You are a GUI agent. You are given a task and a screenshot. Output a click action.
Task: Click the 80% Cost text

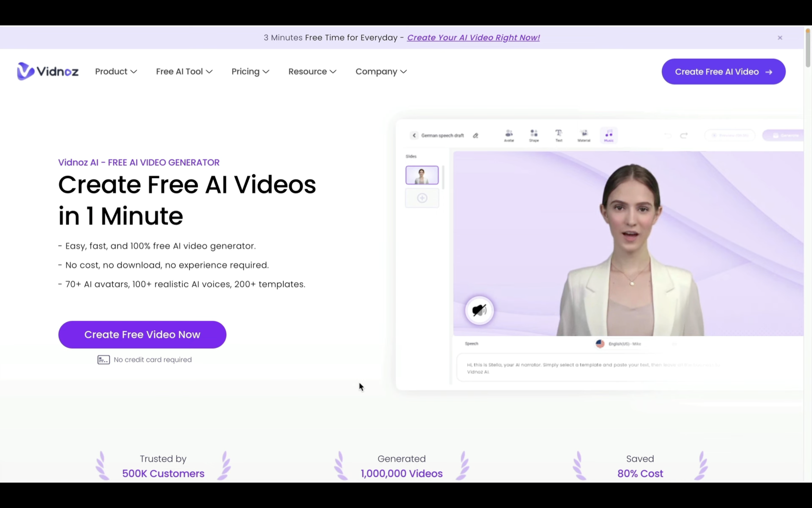click(x=640, y=473)
